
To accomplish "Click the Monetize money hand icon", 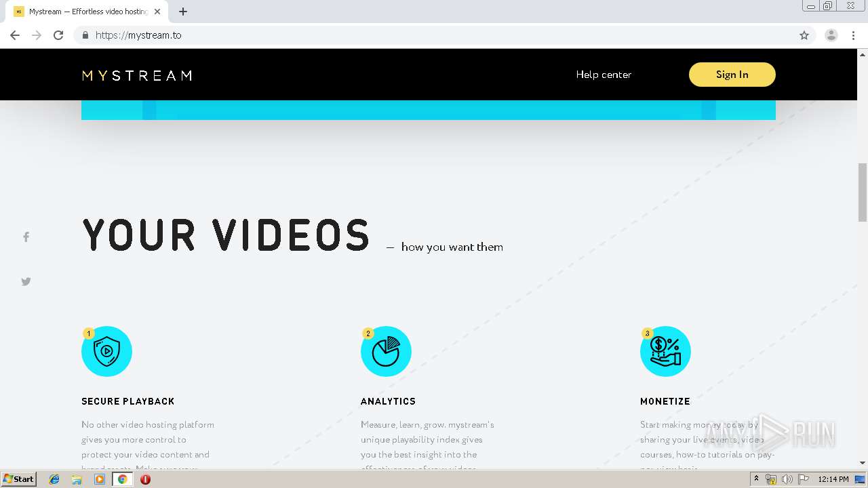I will pos(665,351).
